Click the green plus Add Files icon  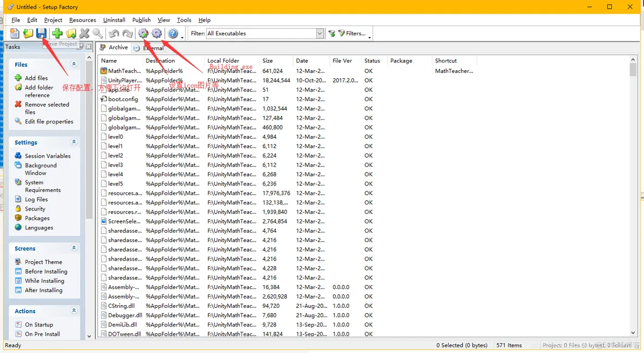(58, 33)
